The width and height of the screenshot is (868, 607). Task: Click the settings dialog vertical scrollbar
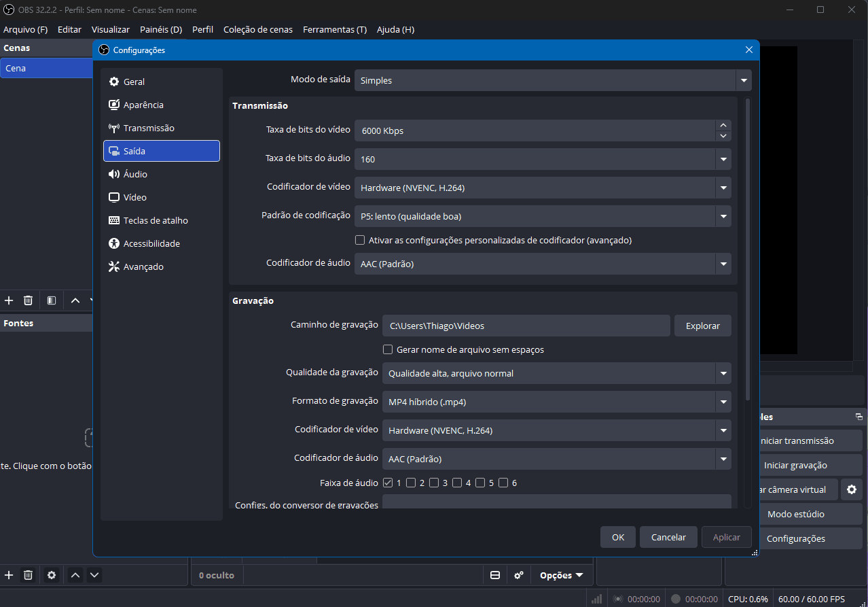click(748, 249)
